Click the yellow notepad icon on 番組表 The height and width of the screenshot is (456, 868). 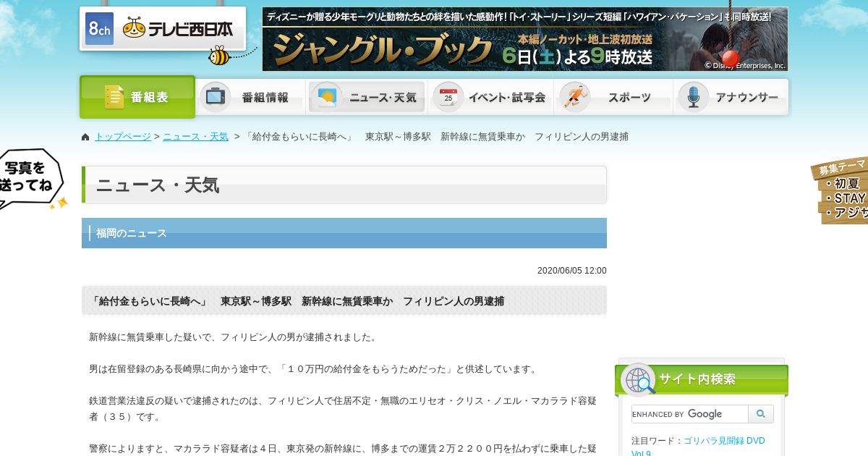point(114,97)
